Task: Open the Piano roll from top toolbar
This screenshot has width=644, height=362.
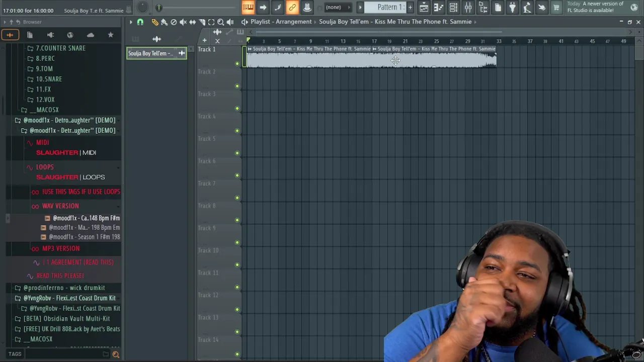Action: (x=438, y=7)
